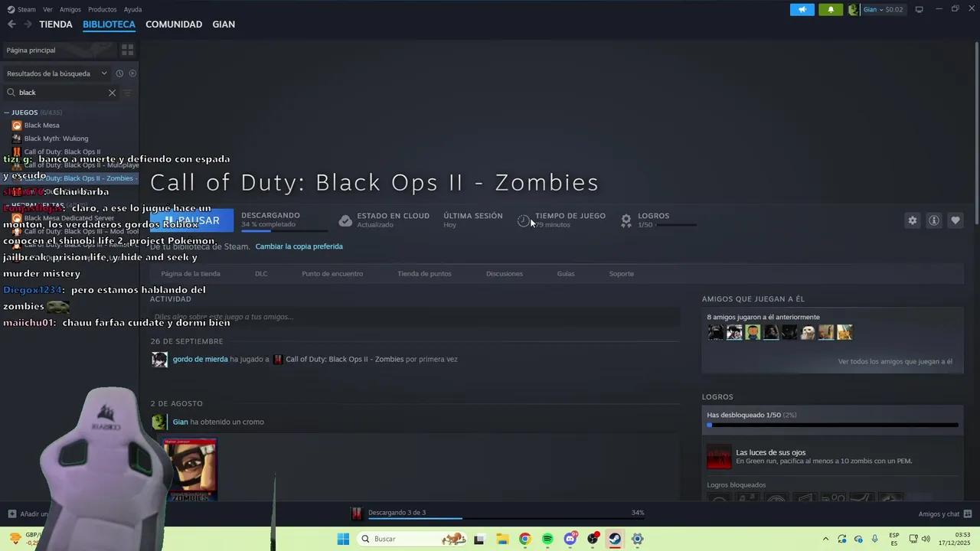Viewport: 980px width, 551px height.
Task: Open the DLC tab
Action: point(261,274)
